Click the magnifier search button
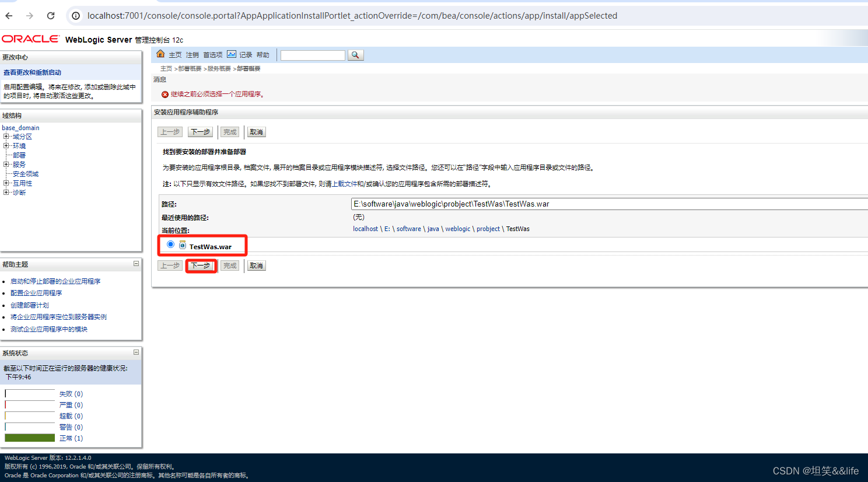Viewport: 868px width, 482px height. click(x=355, y=55)
